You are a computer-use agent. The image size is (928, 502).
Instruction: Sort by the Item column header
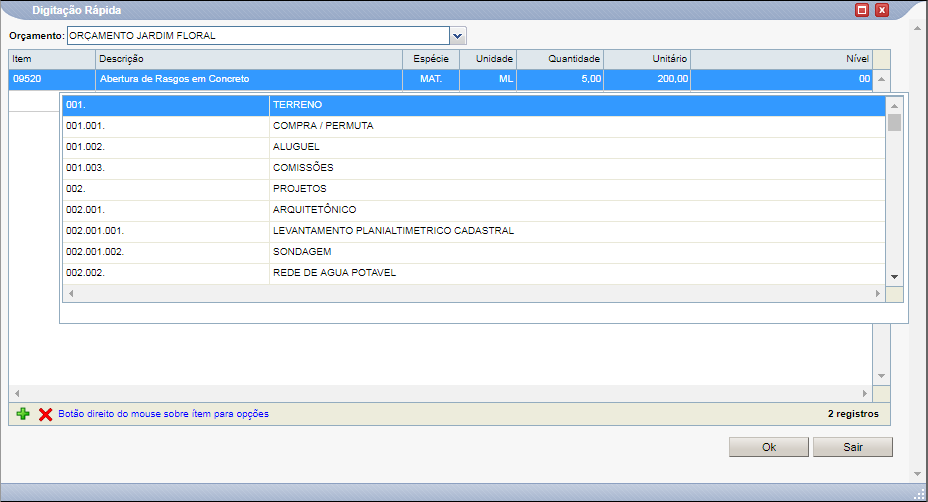pos(52,59)
